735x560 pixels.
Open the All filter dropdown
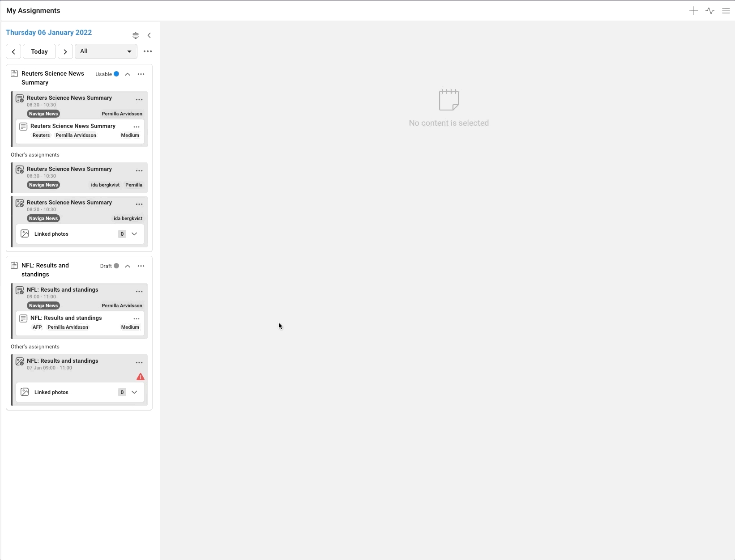click(106, 51)
